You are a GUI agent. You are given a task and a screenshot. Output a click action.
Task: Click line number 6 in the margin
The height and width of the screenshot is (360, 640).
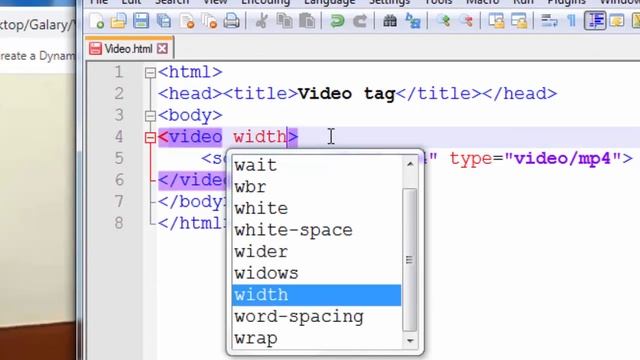[x=119, y=180]
